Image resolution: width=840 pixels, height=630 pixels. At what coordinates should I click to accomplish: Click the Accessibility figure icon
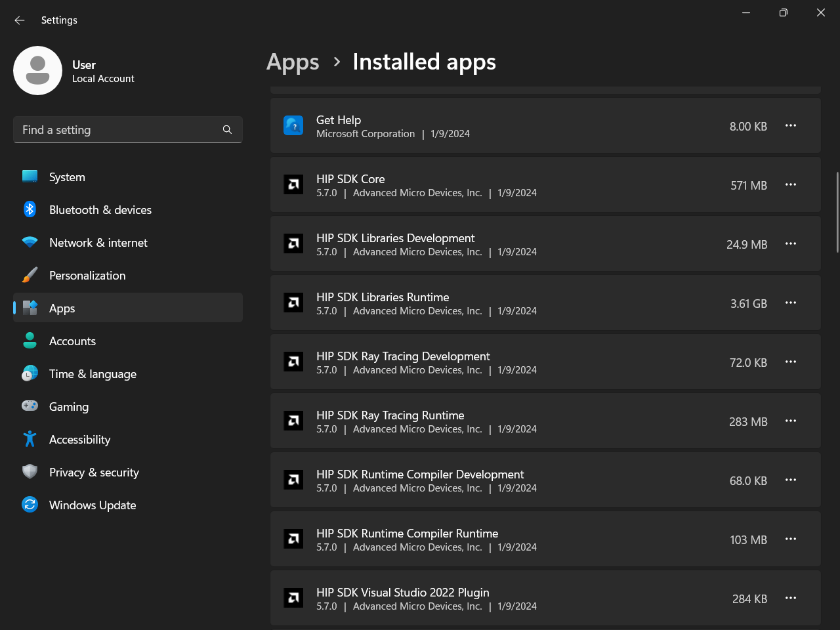click(30, 439)
